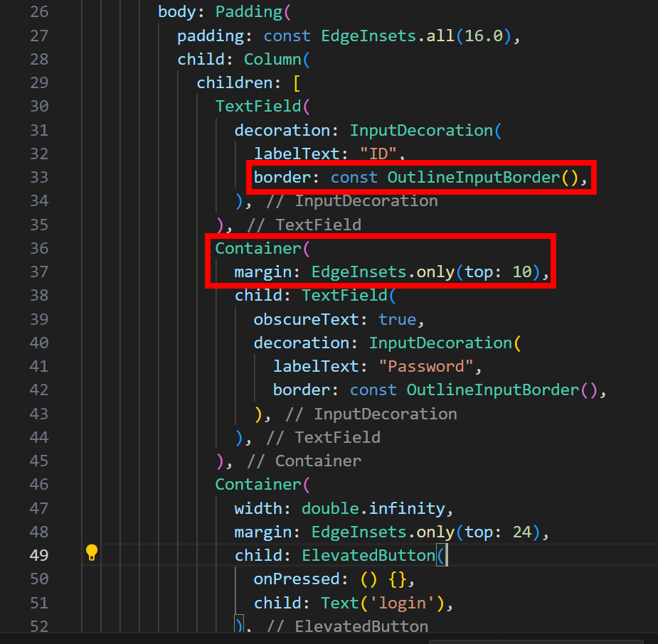Click the Column keyword on line 28
Screen dimensions: 658x644
tap(272, 59)
